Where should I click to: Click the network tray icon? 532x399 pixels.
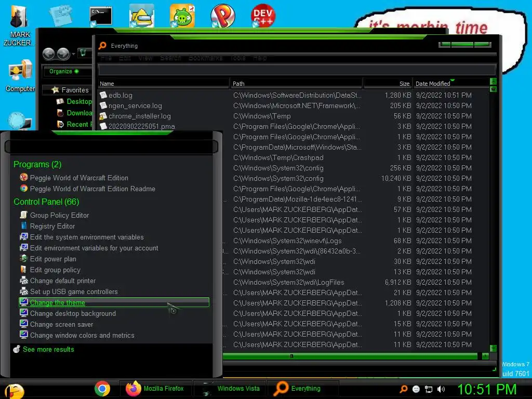(429, 389)
